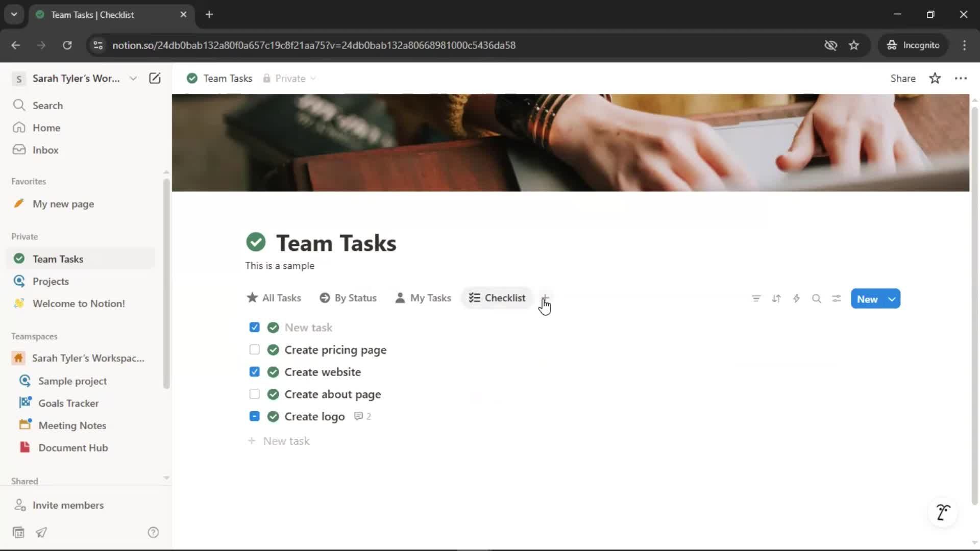Click the Team Tasks page icon next to title

click(x=256, y=242)
